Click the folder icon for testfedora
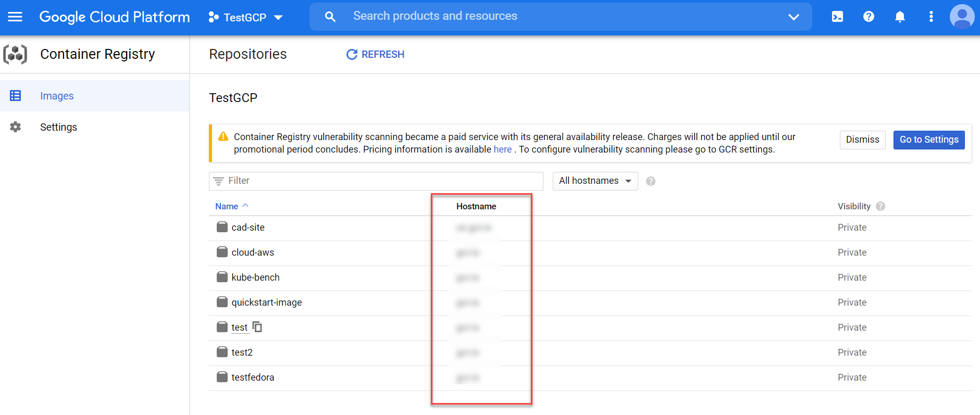Image resolution: width=980 pixels, height=415 pixels. pyautogui.click(x=222, y=377)
